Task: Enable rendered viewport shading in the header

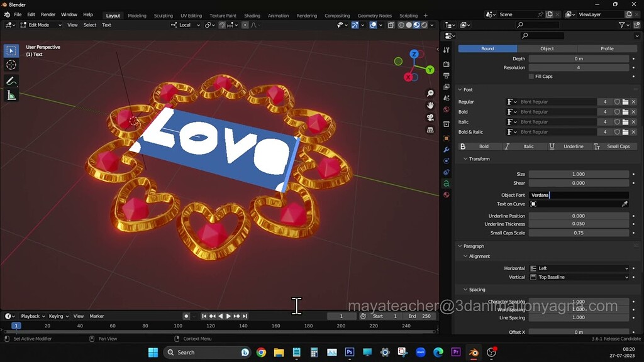Action: coord(425,25)
